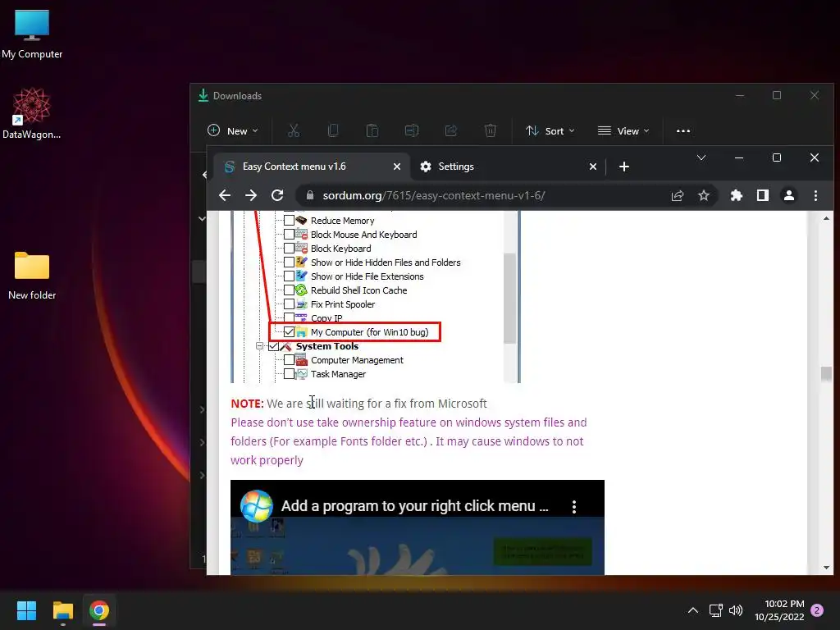Image resolution: width=840 pixels, height=630 pixels.
Task: Open the View dropdown in Downloads
Action: coord(623,130)
